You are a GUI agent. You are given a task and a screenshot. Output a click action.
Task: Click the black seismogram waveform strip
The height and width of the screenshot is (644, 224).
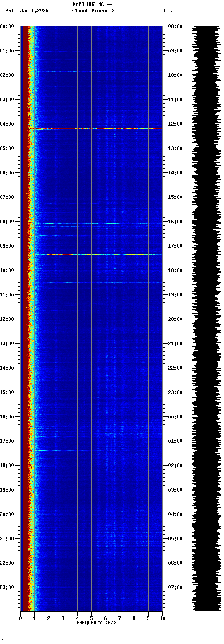(x=206, y=319)
